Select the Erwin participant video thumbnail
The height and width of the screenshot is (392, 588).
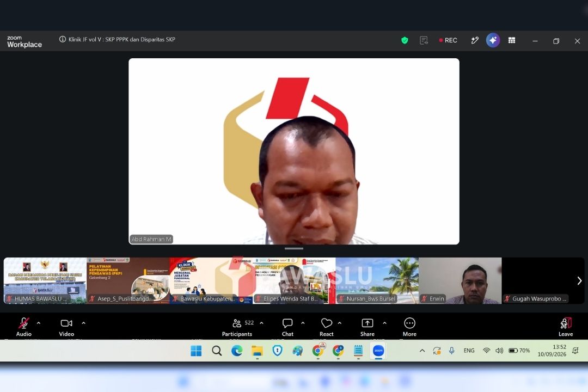(x=460, y=280)
